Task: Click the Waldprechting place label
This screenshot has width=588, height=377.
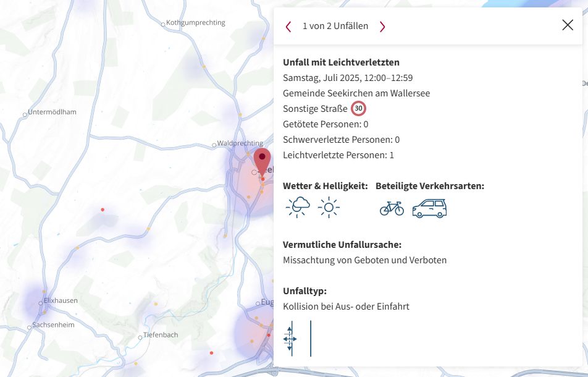Action: pos(240,143)
